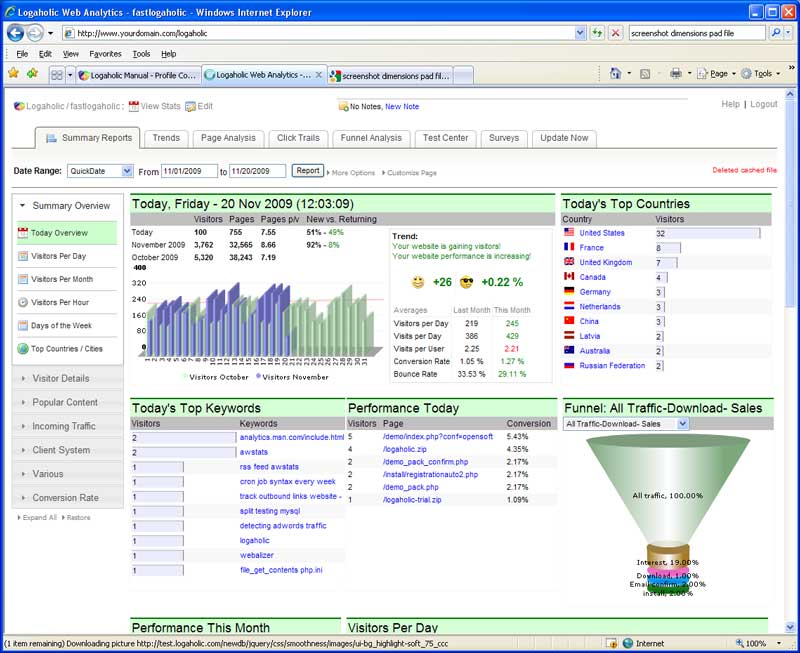
Task: Click the New Note link
Action: coord(402,107)
